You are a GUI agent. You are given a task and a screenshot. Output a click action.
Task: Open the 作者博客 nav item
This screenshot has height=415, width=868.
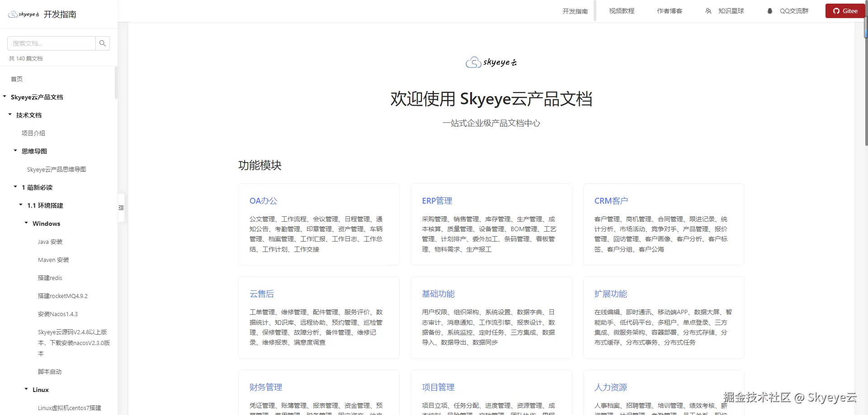[x=670, y=11]
